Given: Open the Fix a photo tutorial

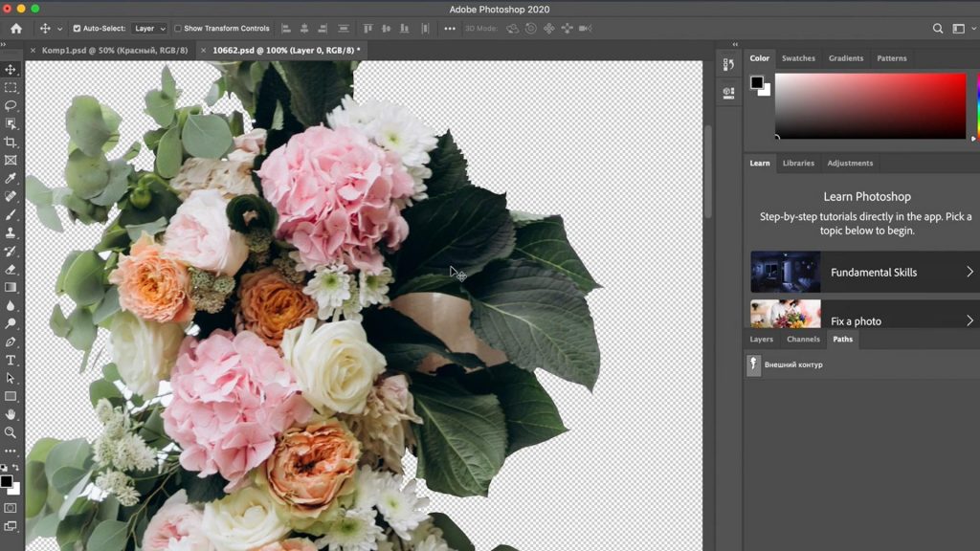Looking at the screenshot, I should (856, 320).
